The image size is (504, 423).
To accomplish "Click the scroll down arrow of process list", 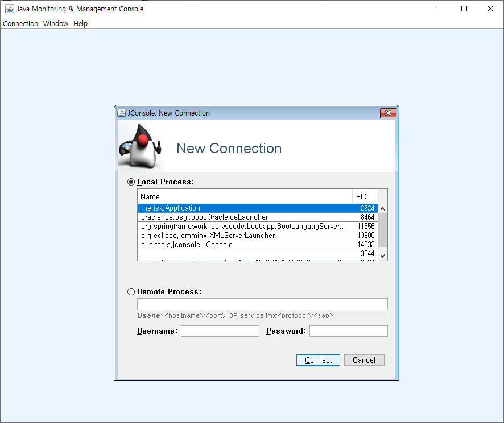I will coord(382,256).
